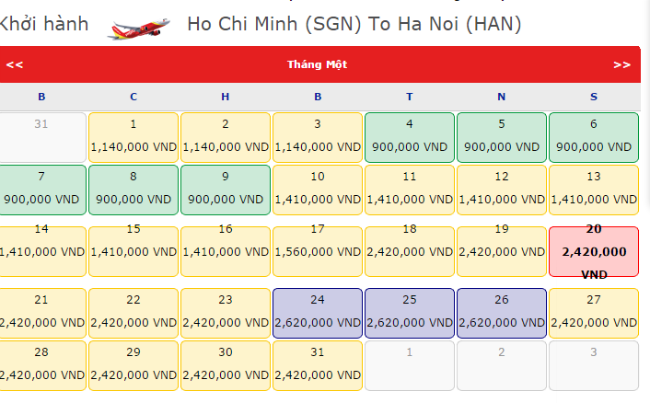Pick January 13 fare 1,410,000 VND

pyautogui.click(x=594, y=190)
